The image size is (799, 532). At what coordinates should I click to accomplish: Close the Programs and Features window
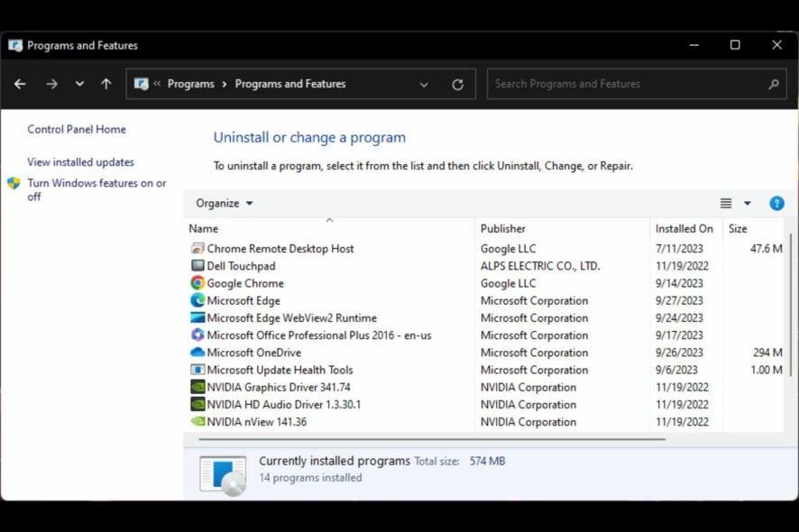[x=776, y=45]
